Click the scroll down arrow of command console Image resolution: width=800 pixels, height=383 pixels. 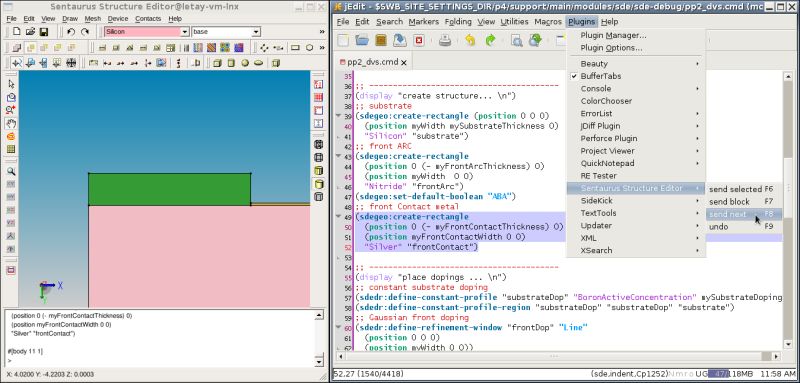coord(320,362)
